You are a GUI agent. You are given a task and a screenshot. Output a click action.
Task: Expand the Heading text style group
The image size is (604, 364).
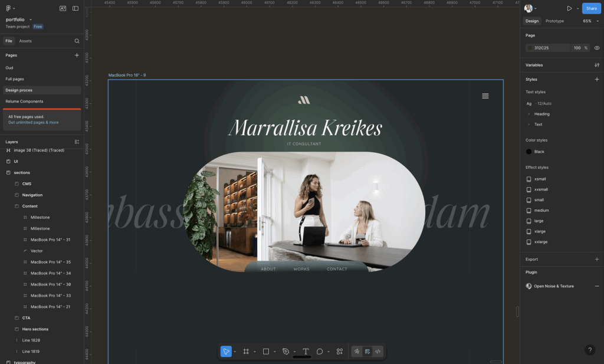529,114
